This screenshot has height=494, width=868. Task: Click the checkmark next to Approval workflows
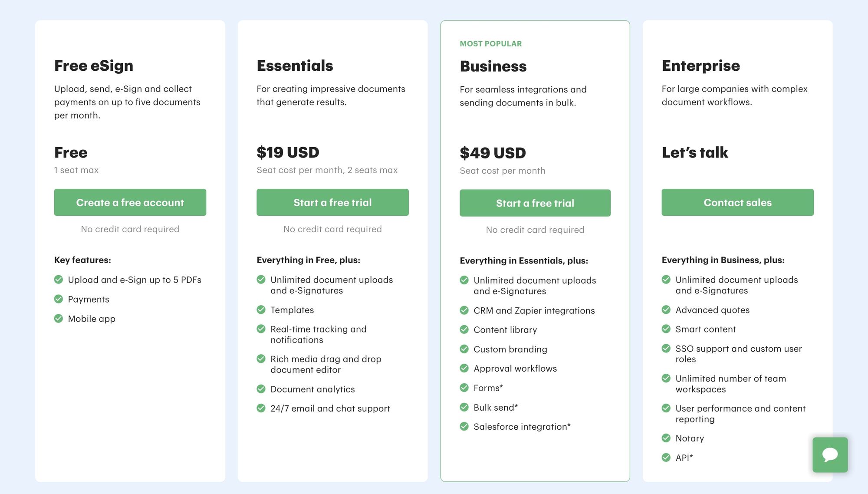coord(464,368)
